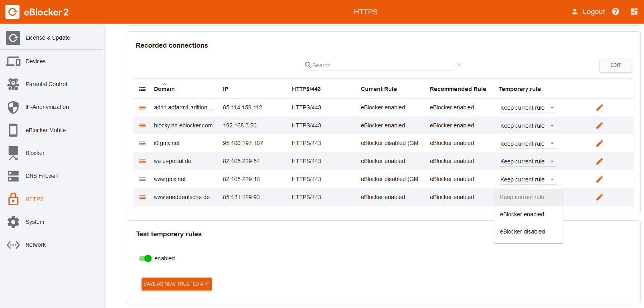Open the Devices section label
This screenshot has width=644, height=308.
coord(36,61)
